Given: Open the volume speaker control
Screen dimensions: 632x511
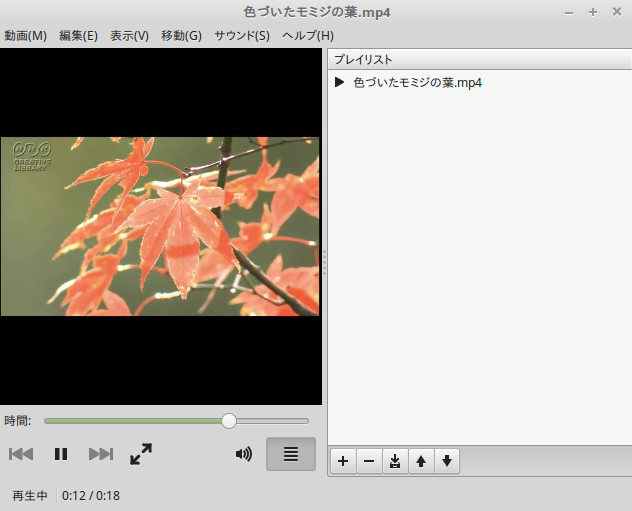Looking at the screenshot, I should pos(244,454).
